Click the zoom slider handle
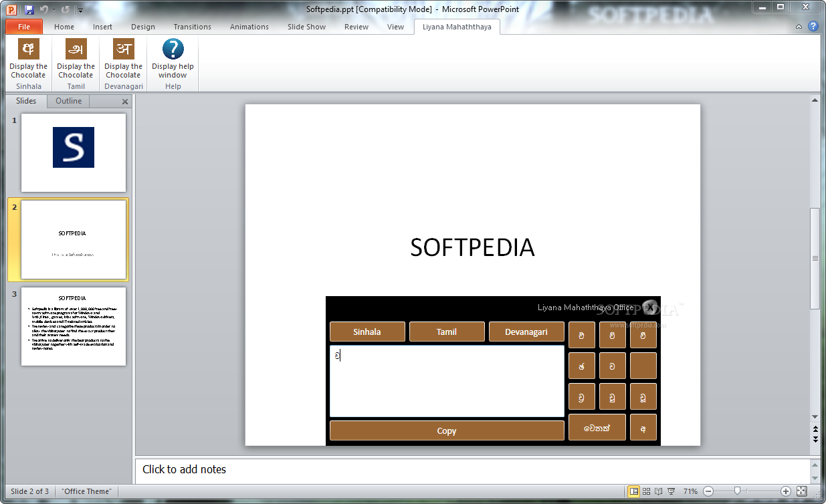This screenshot has height=504, width=826. pos(737,491)
